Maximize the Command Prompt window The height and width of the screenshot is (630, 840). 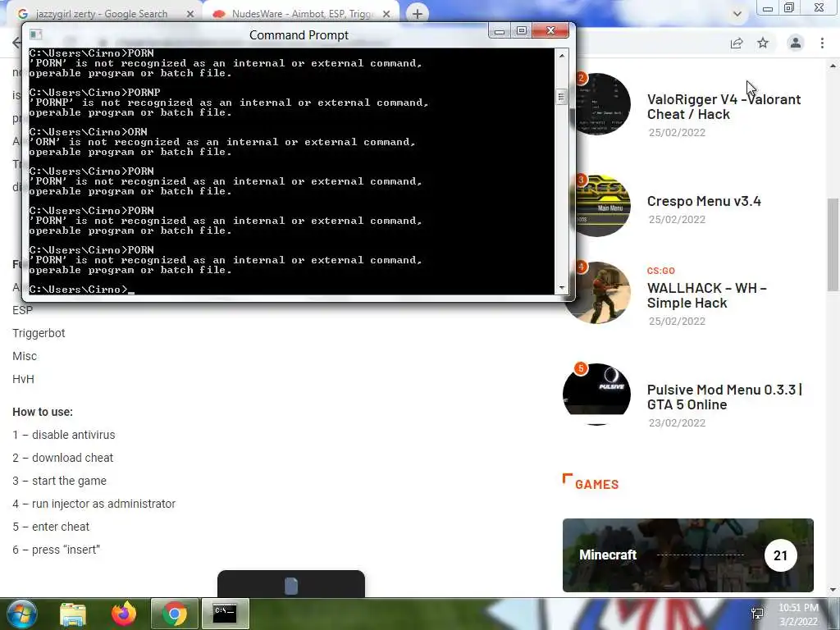pyautogui.click(x=521, y=31)
